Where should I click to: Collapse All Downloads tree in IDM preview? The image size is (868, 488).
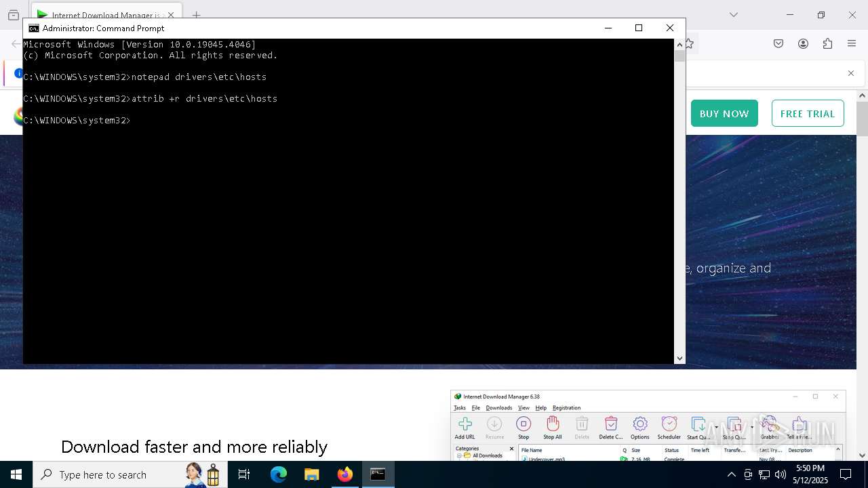click(459, 456)
